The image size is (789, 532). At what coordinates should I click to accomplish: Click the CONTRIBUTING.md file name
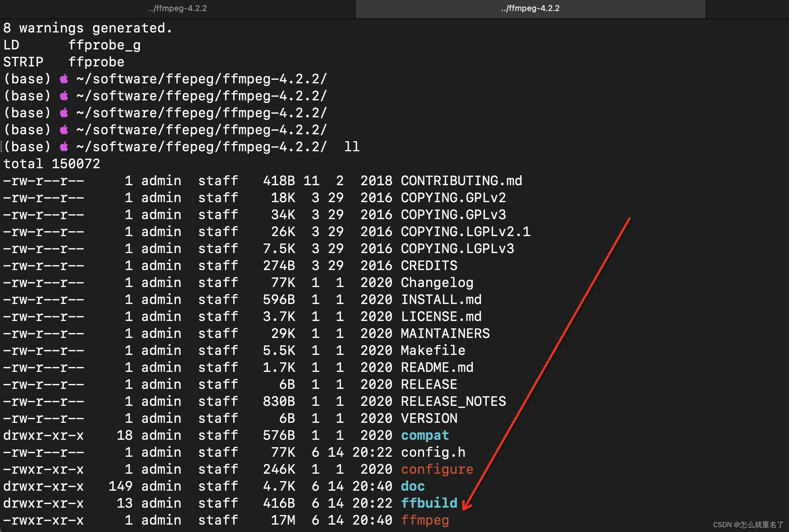pos(461,181)
